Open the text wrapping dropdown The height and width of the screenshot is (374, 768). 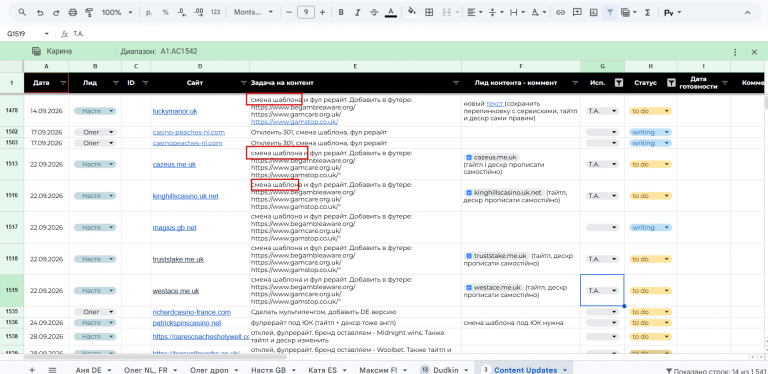pyautogui.click(x=517, y=12)
